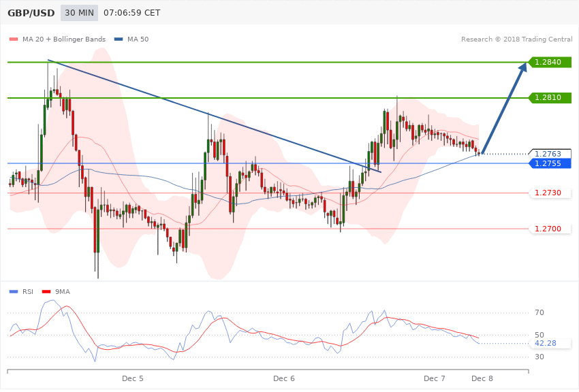This screenshot has width=579, height=392.
Task: Click the RSI legend label
Action: click(28, 292)
